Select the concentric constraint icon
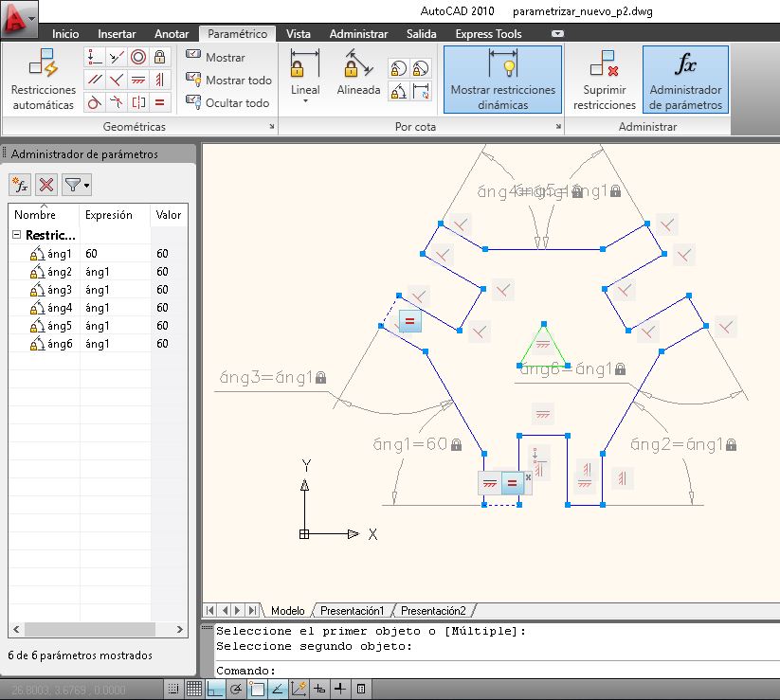 coord(138,57)
